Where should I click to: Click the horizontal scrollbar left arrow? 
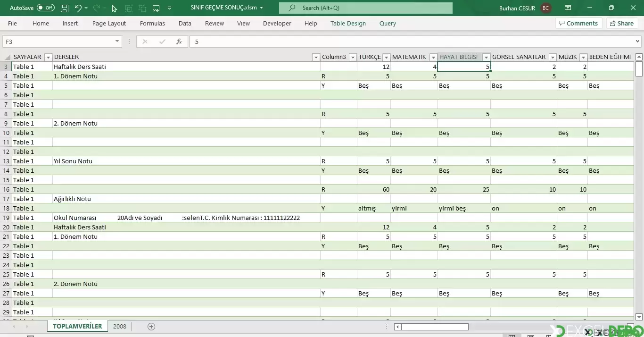tap(397, 327)
